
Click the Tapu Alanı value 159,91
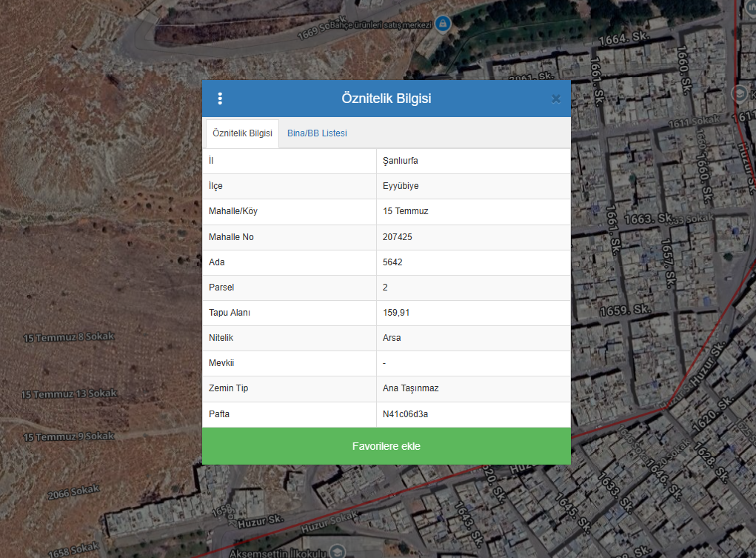pos(396,313)
